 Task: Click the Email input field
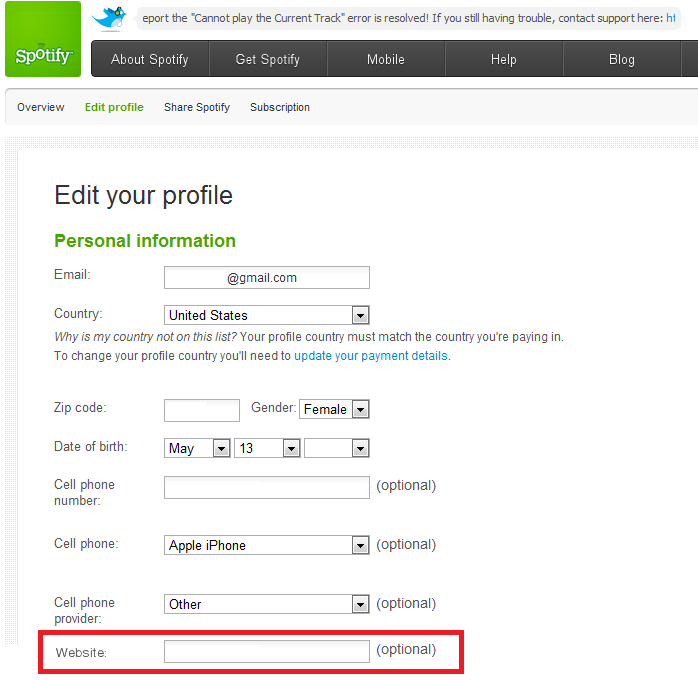[x=266, y=278]
